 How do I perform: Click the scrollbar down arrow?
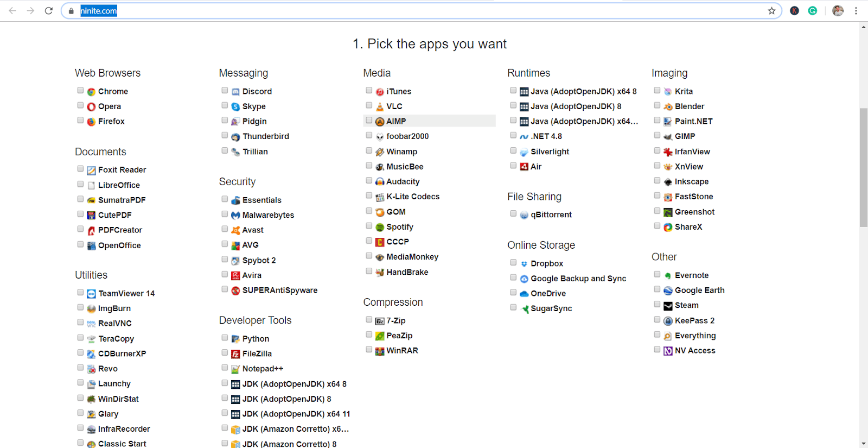(864, 444)
